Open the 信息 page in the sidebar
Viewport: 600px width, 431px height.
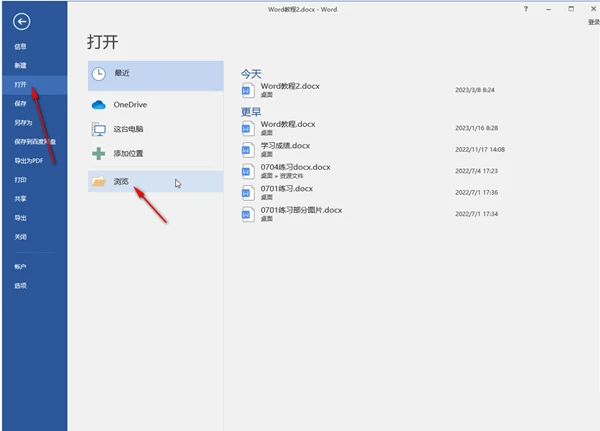[x=34, y=47]
